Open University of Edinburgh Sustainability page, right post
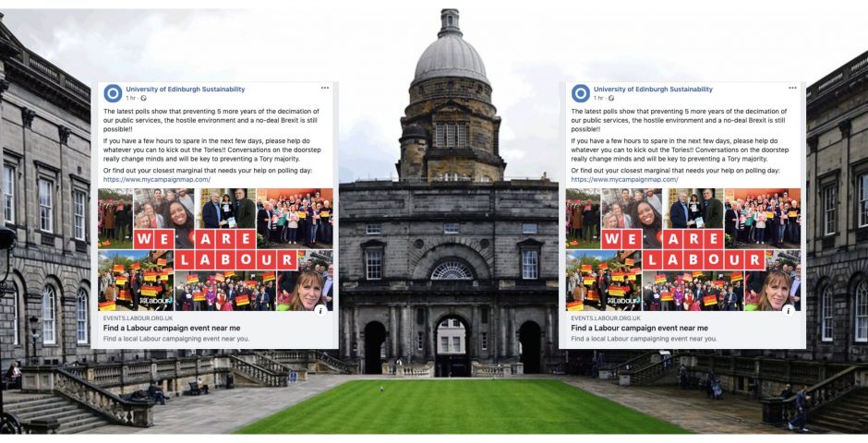Image resolution: width=868 pixels, height=443 pixels. coord(653,89)
